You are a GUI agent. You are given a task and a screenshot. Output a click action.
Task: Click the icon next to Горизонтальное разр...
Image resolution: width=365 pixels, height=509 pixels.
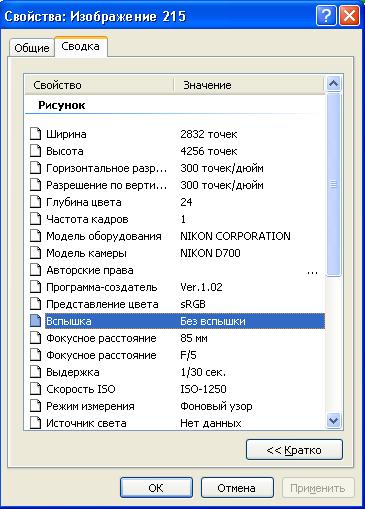click(36, 168)
